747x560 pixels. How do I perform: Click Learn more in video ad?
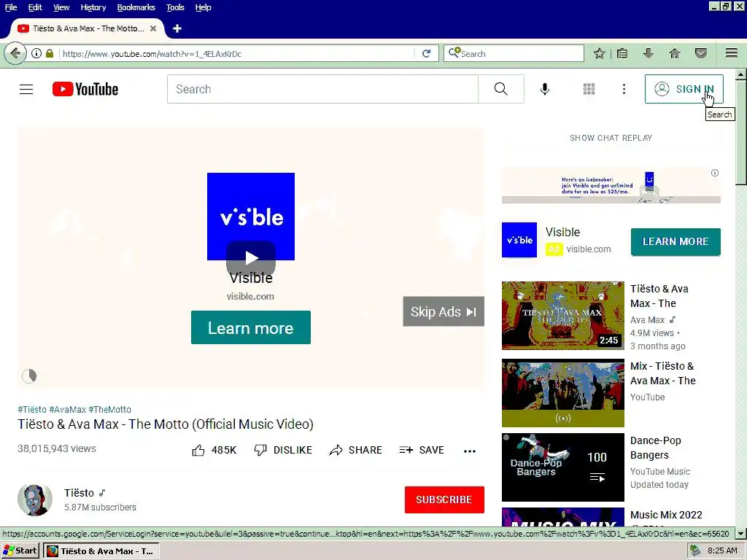point(251,327)
